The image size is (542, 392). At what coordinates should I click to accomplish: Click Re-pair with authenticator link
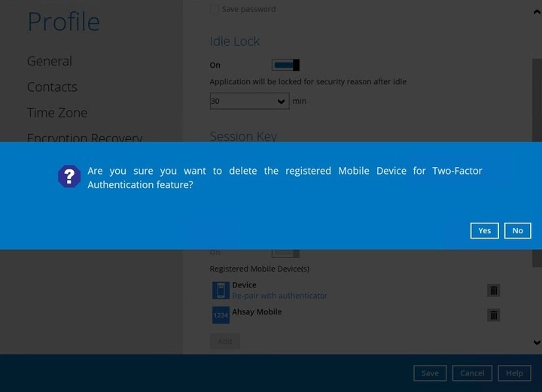tap(279, 296)
